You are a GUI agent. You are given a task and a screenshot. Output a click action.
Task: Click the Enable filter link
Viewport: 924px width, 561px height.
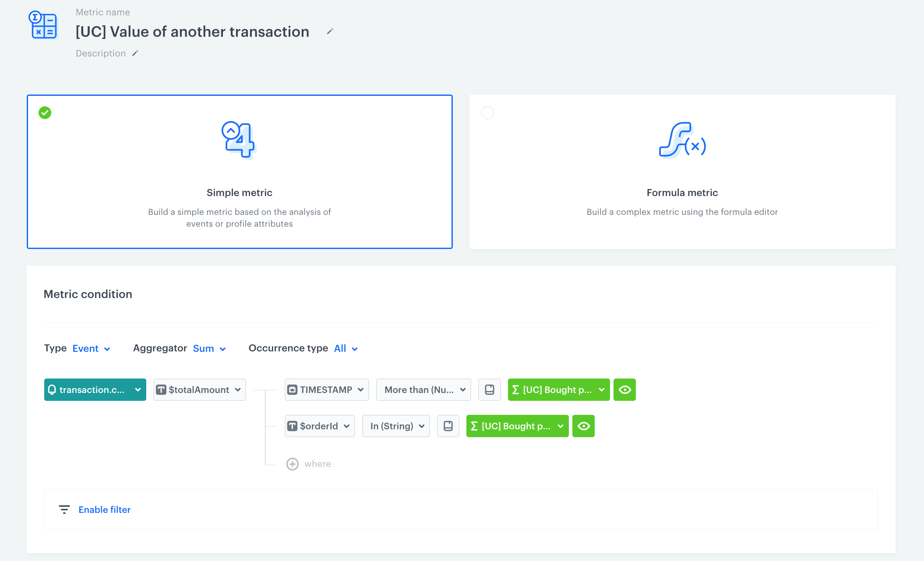104,509
